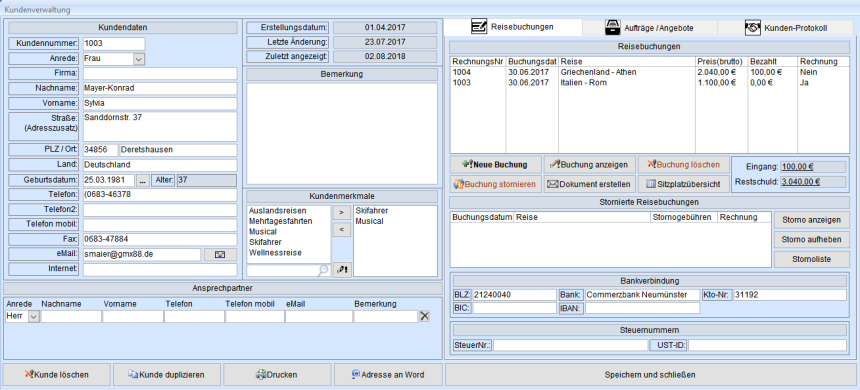
Task: Select the Griechenland - Athen booking row
Action: (x=649, y=72)
